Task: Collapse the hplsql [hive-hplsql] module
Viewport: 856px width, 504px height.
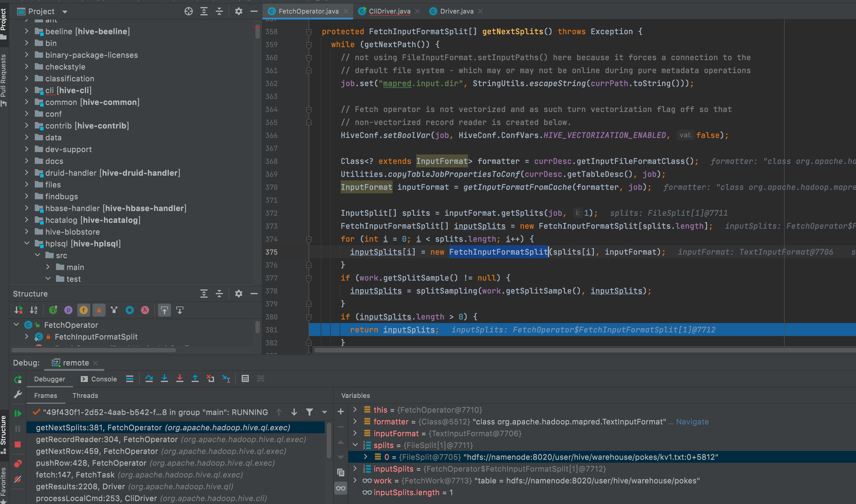Action: (27, 243)
